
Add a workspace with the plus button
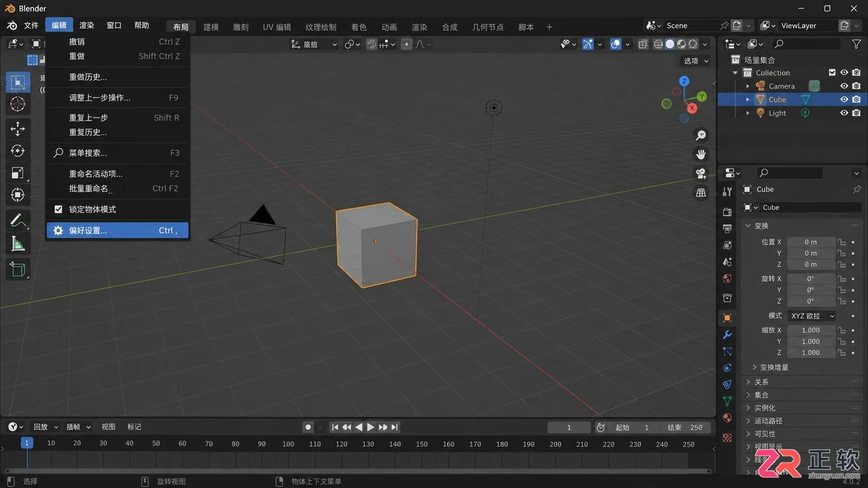(x=549, y=27)
